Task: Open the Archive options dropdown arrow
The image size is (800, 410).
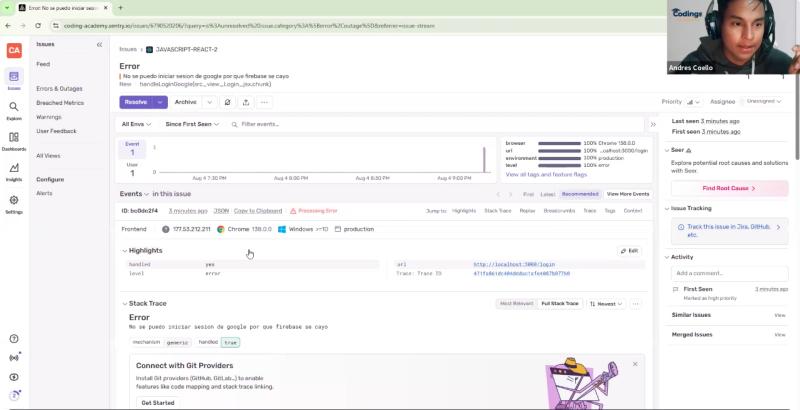Action: tap(209, 102)
